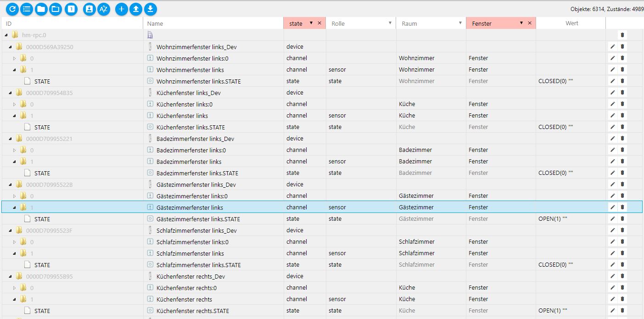644x319 pixels.
Task: Delete Wohnzimmerfenster links_Dev device
Action: [622, 46]
